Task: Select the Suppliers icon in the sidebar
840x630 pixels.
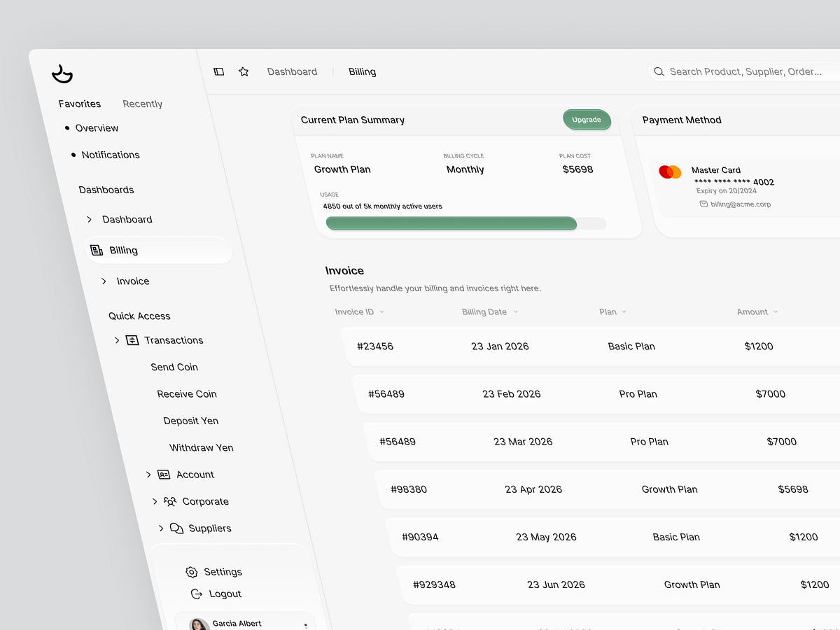Action: [x=175, y=528]
